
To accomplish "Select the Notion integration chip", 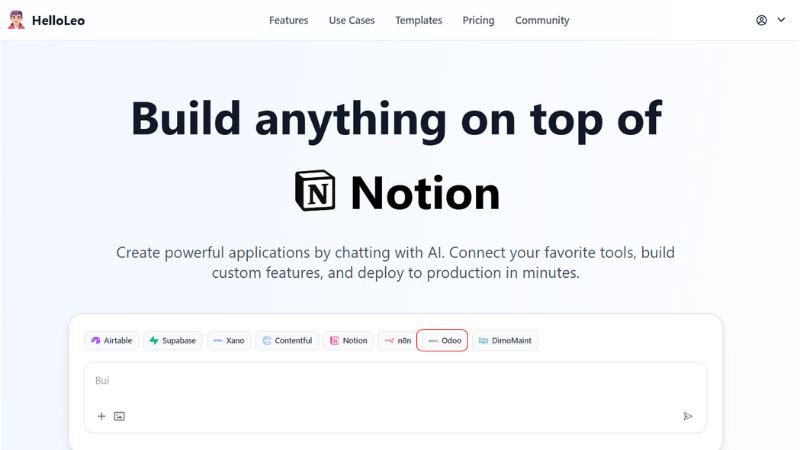I will [348, 340].
